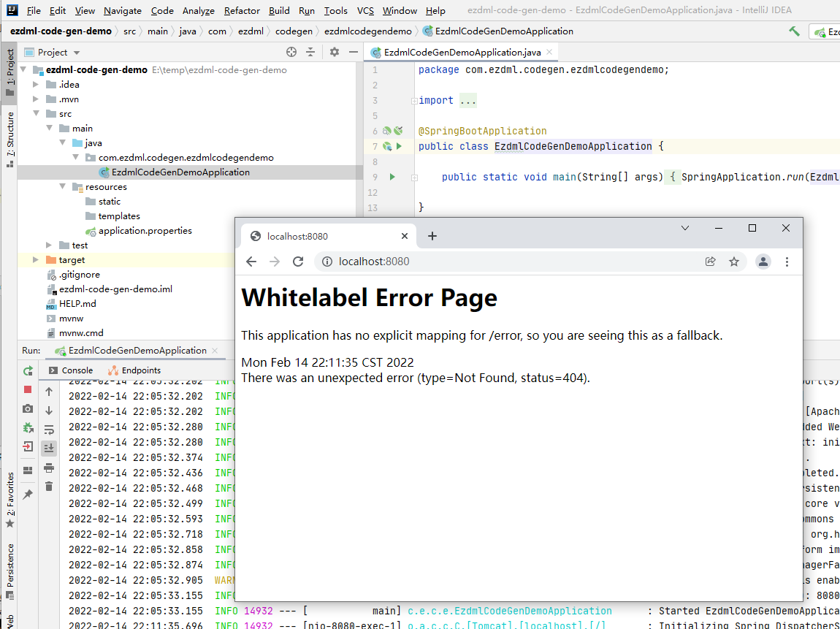Bookmark the page with star icon
This screenshot has height=629, width=840.
[x=734, y=261]
